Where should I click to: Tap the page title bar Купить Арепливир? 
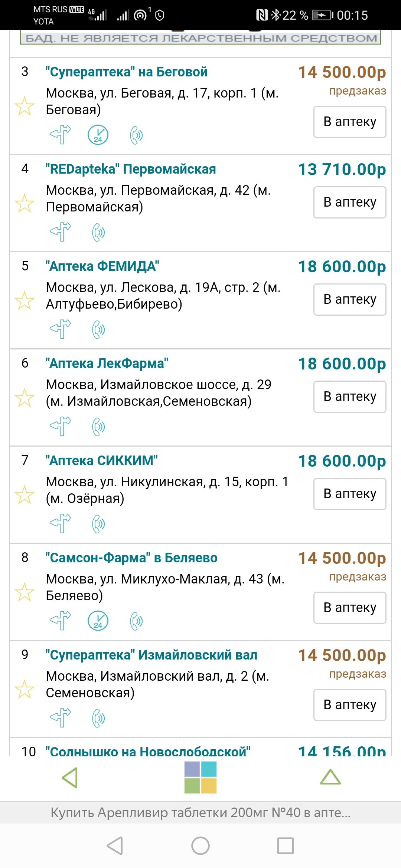(x=200, y=812)
